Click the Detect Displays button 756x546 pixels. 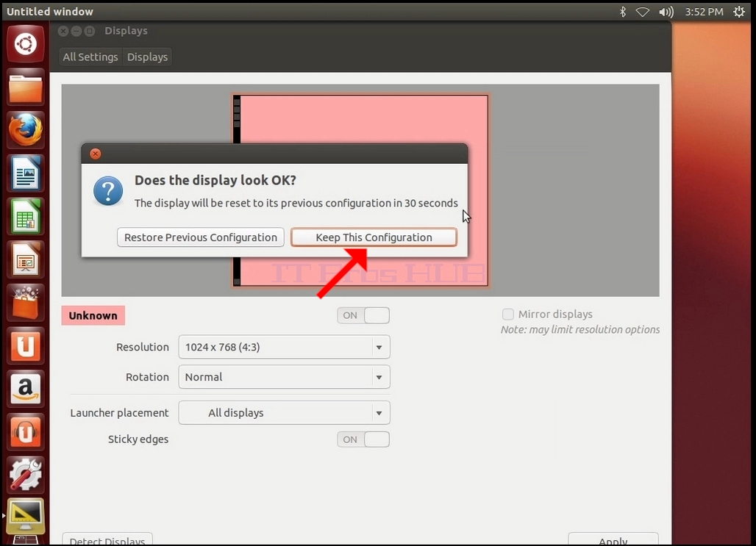(x=107, y=539)
